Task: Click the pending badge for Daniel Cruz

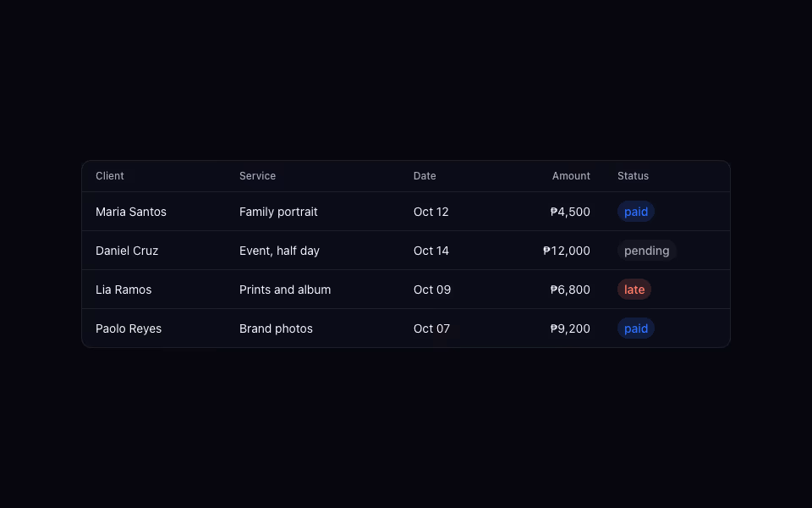Action: click(647, 251)
